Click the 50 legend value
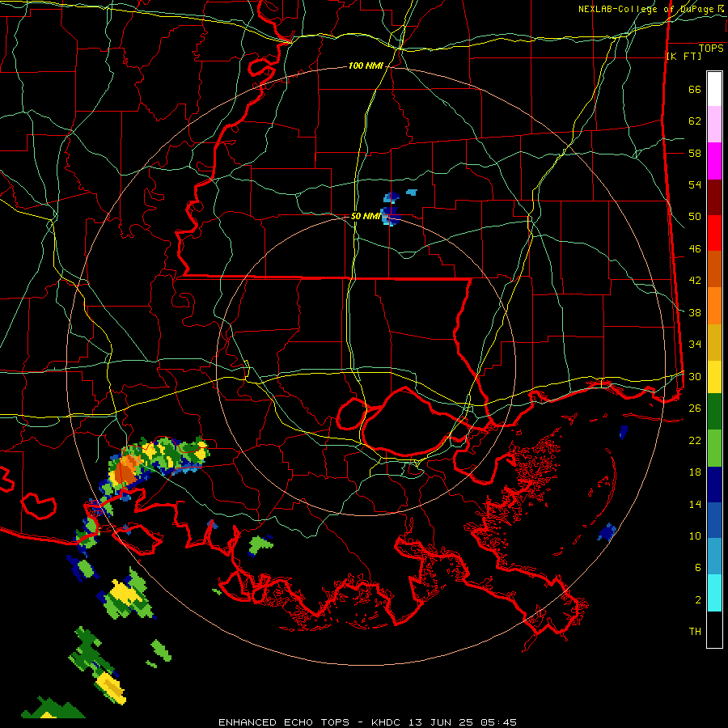Screen dimensions: 728x728 [695, 216]
